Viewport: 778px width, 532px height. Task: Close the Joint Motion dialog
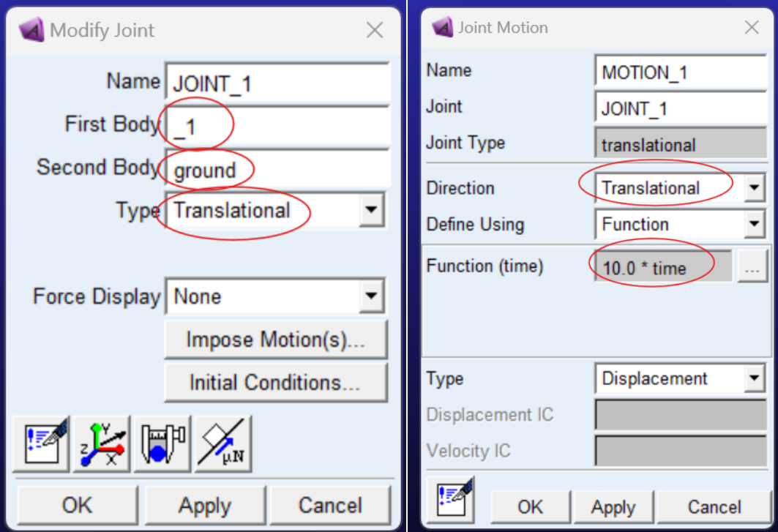click(752, 27)
